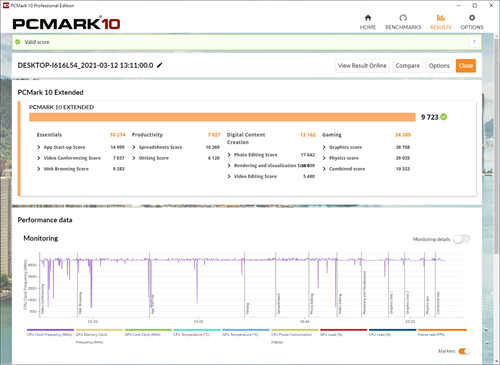Select the Results chart icon
The image size is (500, 365).
[441, 18]
